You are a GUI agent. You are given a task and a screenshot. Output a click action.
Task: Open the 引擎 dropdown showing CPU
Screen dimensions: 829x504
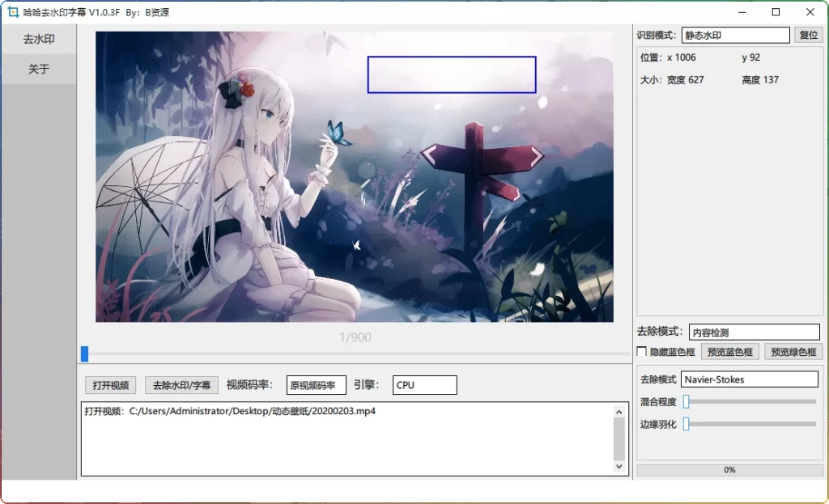coord(424,385)
